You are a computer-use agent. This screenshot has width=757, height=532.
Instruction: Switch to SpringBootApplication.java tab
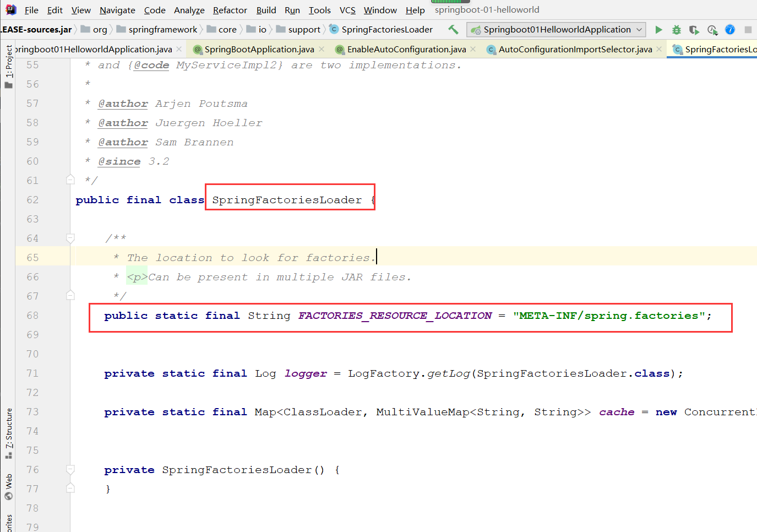click(x=259, y=49)
